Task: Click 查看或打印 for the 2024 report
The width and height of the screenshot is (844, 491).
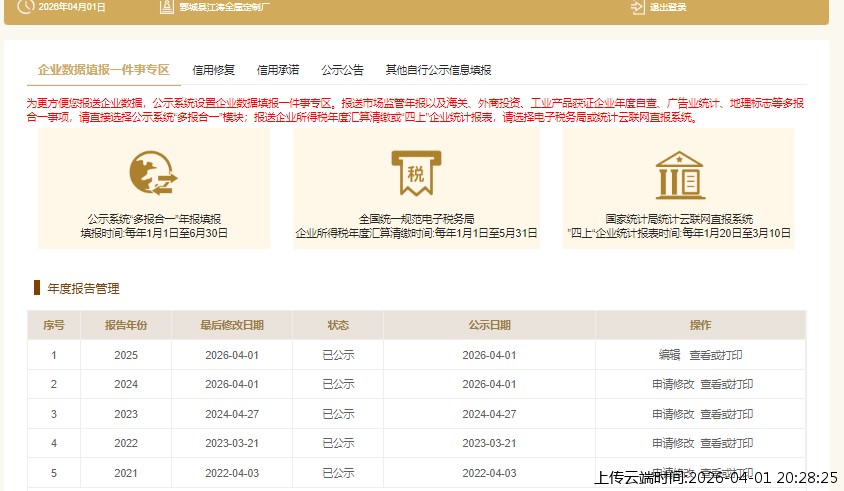Action: click(x=726, y=384)
